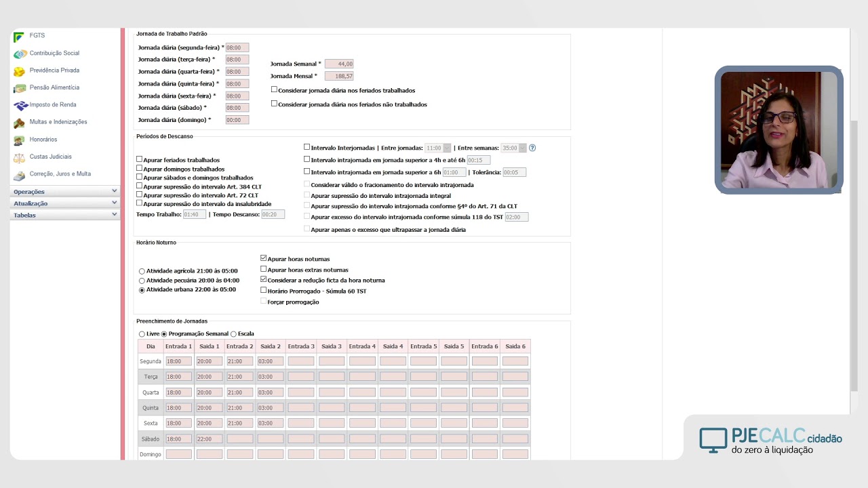Viewport: 868px width, 488px height.
Task: Open the Honorários icon
Action: pos(19,140)
